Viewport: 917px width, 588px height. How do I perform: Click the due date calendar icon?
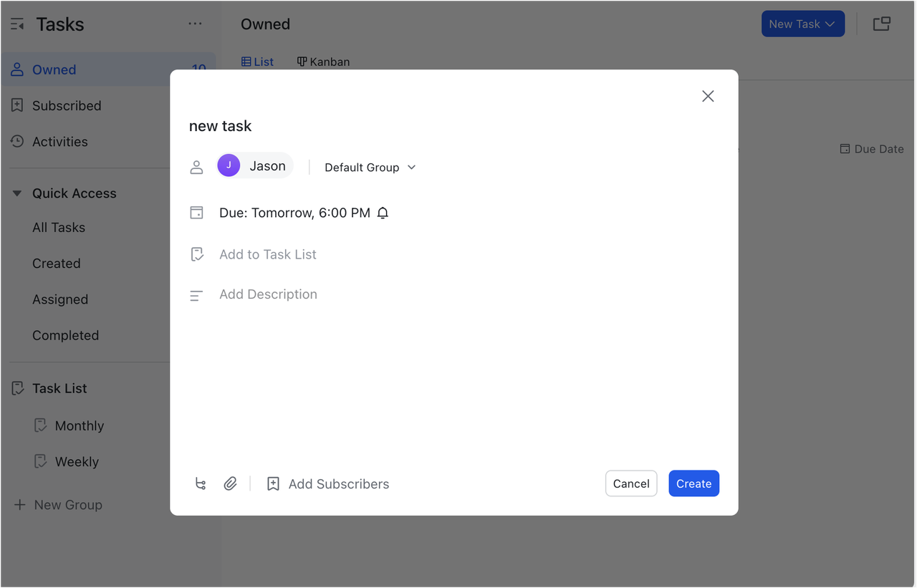coord(197,212)
